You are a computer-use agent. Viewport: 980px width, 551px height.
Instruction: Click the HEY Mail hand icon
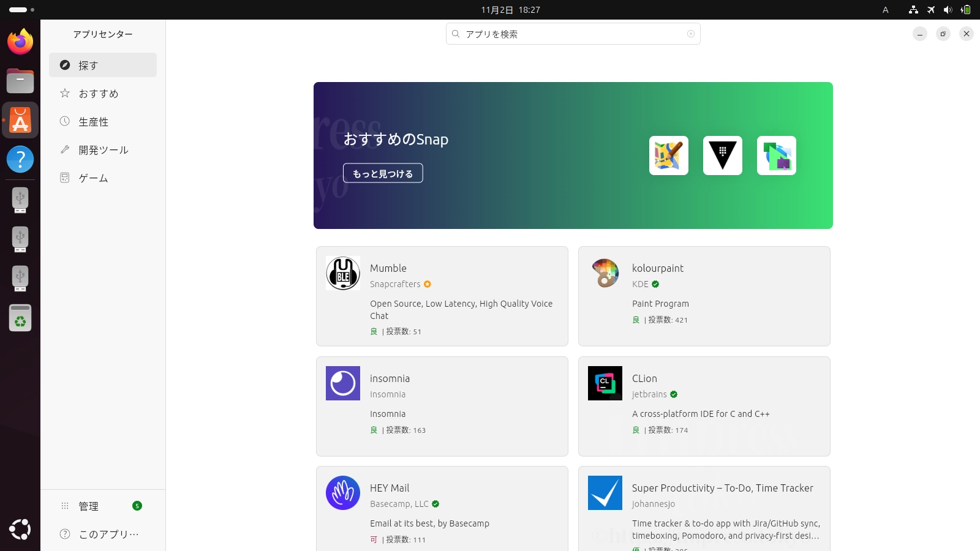(x=343, y=493)
